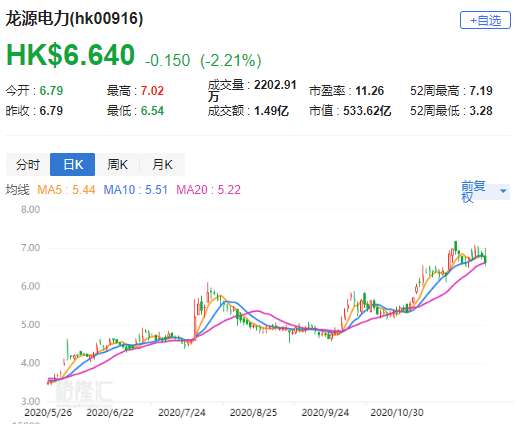Image resolution: width=517 pixels, height=424 pixels.
Task: Click the 最高 value 7.02
Action: pos(152,91)
